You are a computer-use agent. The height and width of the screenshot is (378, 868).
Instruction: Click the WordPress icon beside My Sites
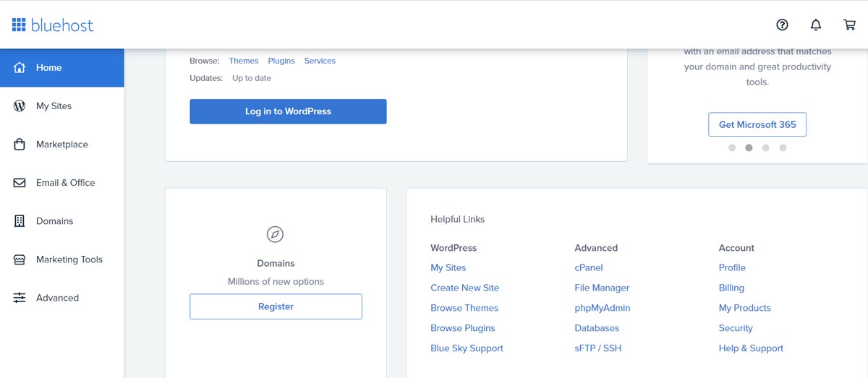(20, 106)
